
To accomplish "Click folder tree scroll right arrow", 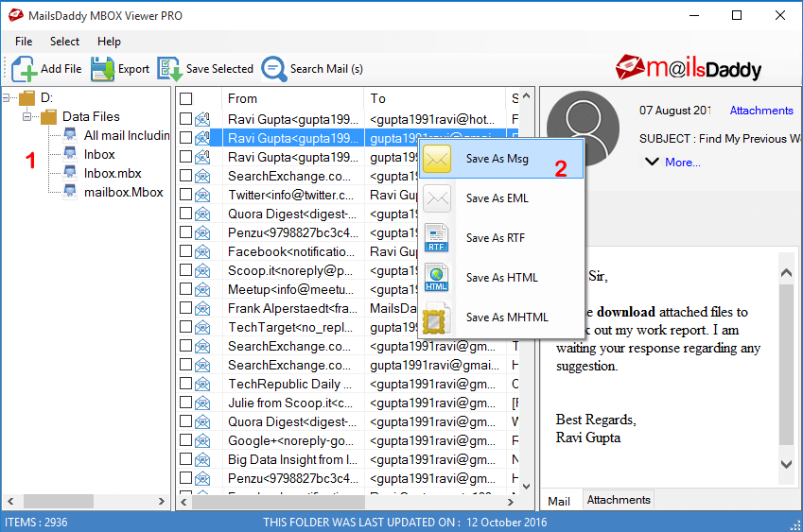I will (162, 502).
